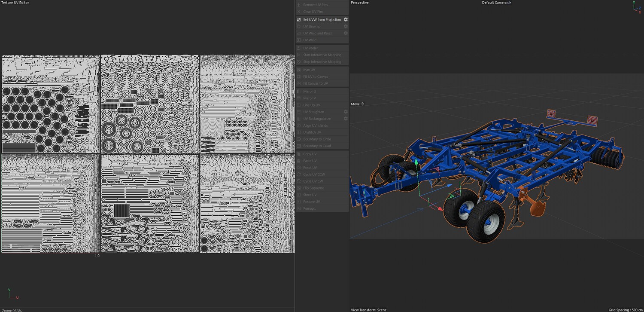644x312 pixels.
Task: Click the Mirror U icon
Action: [299, 92]
